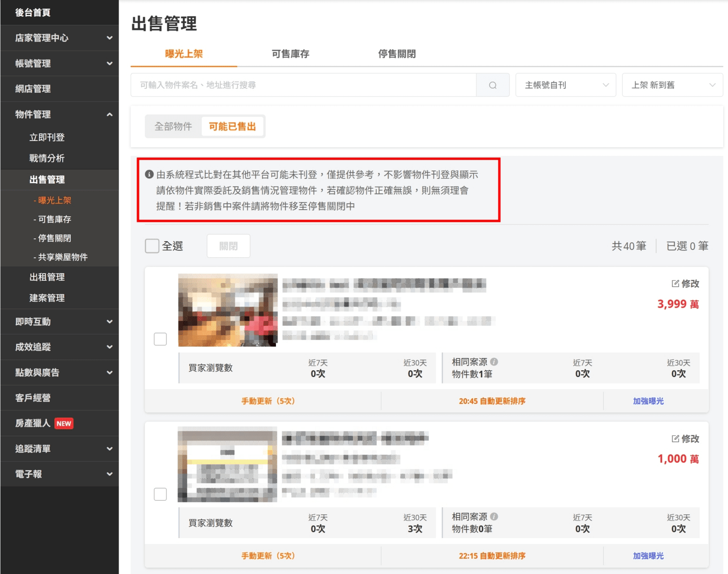Click the 3,999 萬 price text

(x=678, y=304)
